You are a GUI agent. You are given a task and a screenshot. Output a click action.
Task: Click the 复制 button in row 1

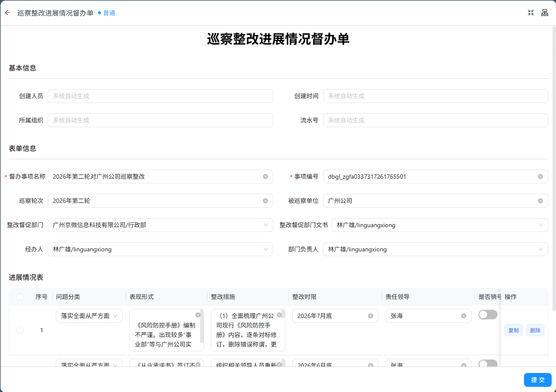point(514,330)
